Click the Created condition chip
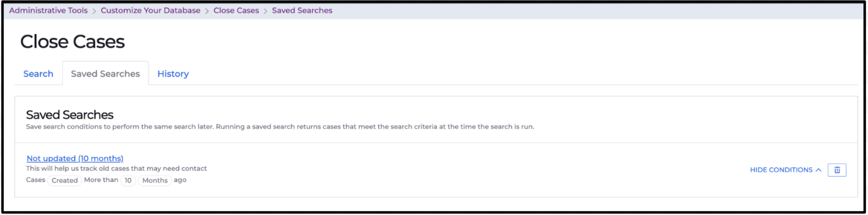The height and width of the screenshot is (215, 868). 64,181
